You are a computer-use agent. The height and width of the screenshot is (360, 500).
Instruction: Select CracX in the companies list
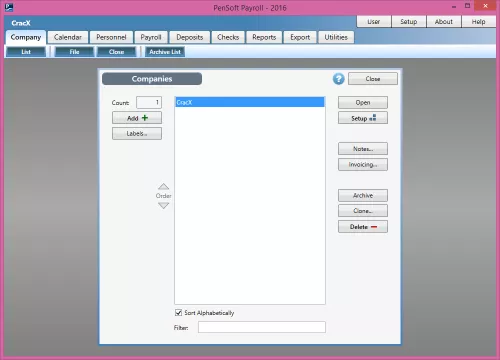click(250, 102)
